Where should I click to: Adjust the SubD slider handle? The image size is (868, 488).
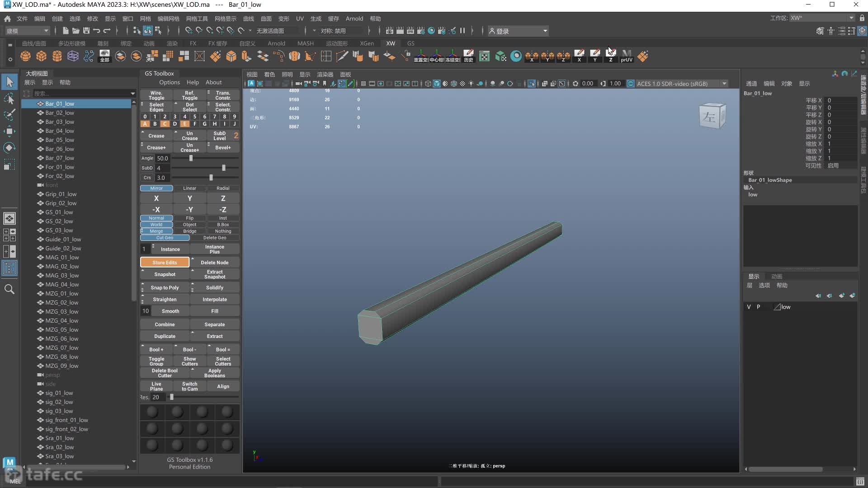[x=223, y=168]
